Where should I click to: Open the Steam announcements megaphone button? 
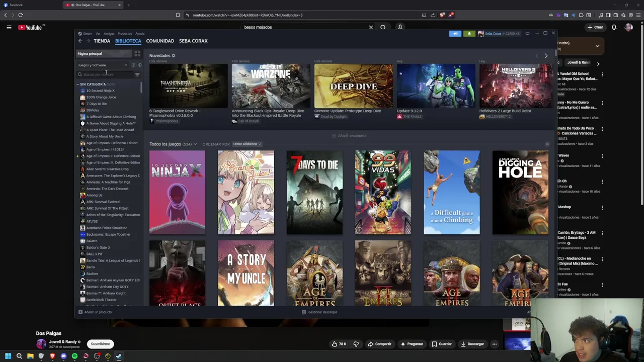(455, 34)
